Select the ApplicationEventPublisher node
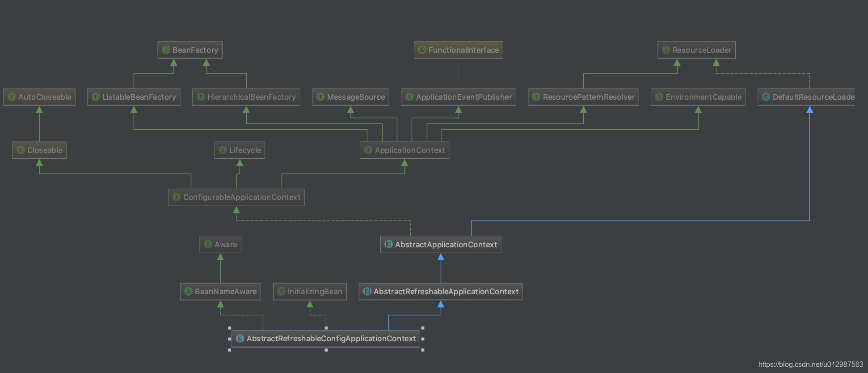This screenshot has width=868, height=373. (x=459, y=97)
